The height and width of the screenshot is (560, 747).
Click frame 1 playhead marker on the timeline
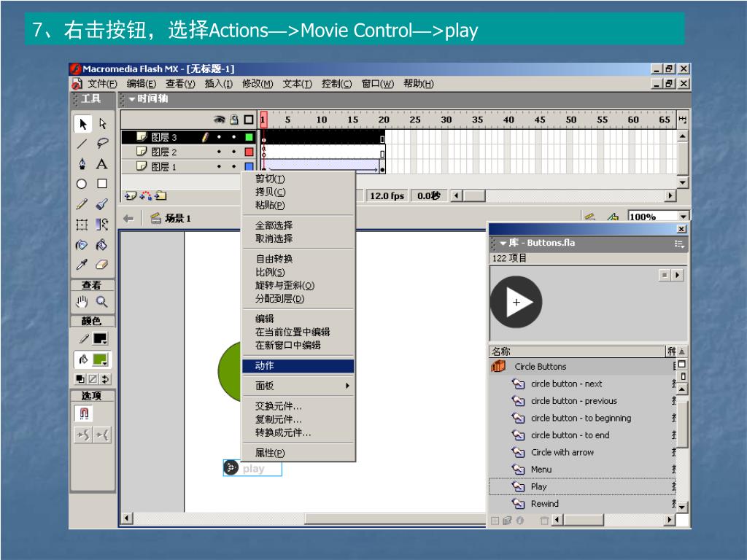click(263, 120)
